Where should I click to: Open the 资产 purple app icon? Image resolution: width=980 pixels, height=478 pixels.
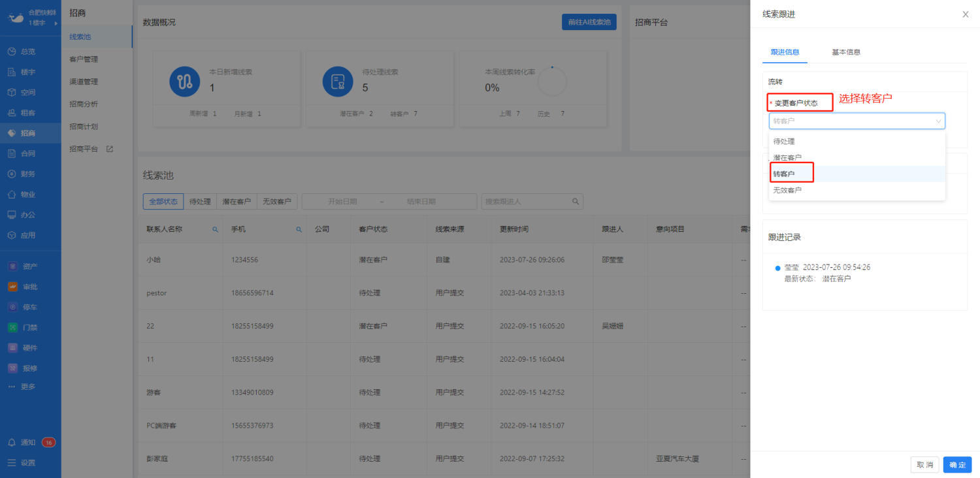(12, 266)
